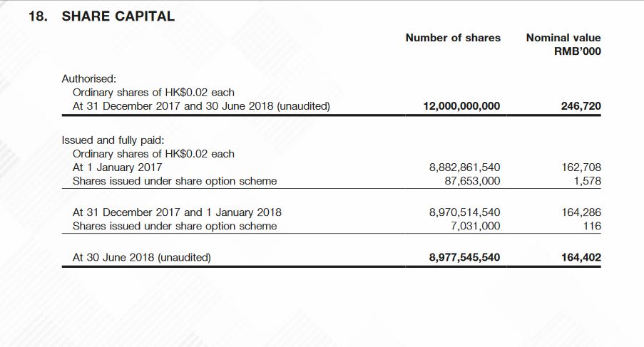Click the 7,031,000 shares issued figure
The image size is (644, 347).
[476, 226]
